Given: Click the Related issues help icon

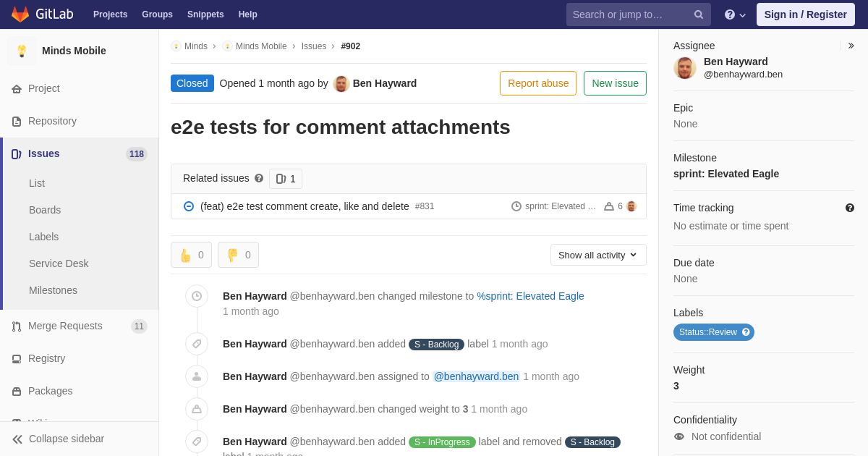Looking at the screenshot, I should coord(259,178).
